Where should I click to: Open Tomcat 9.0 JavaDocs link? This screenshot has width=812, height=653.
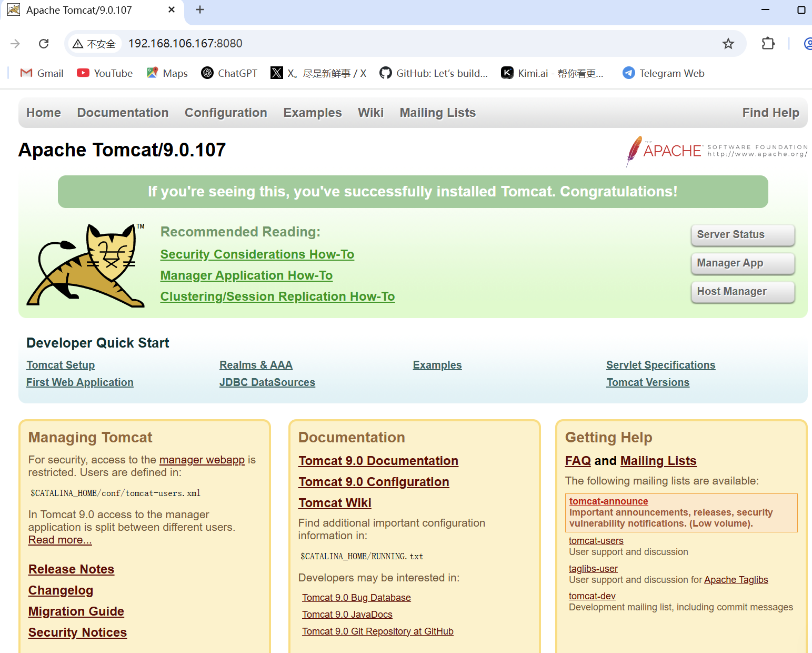(x=347, y=615)
